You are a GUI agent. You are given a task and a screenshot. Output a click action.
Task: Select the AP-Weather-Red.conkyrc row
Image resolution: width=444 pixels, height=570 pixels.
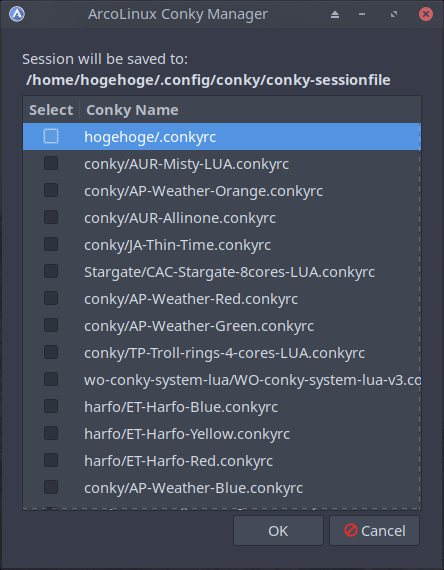(222, 299)
